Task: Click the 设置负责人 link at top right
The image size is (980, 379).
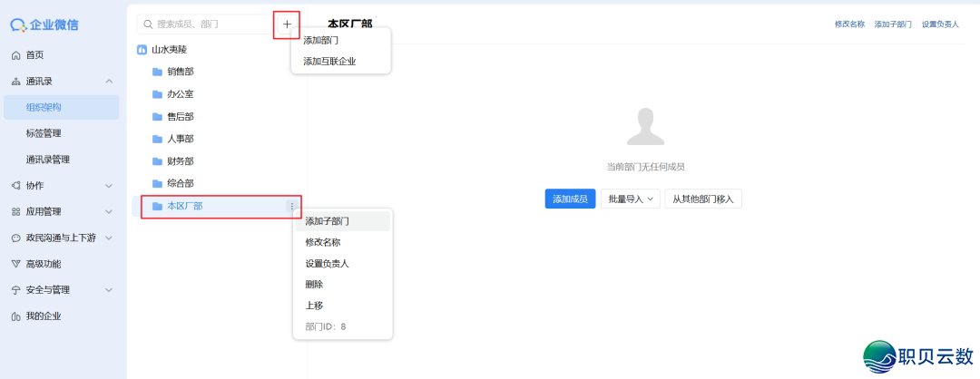Action: click(940, 24)
